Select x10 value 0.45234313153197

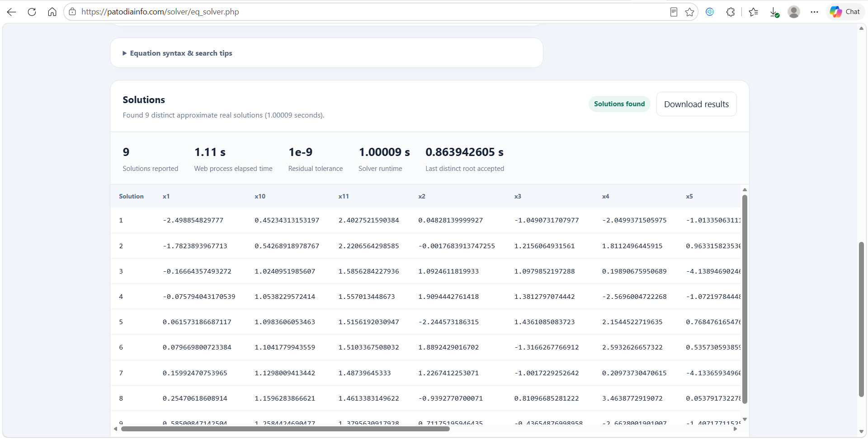(x=287, y=220)
